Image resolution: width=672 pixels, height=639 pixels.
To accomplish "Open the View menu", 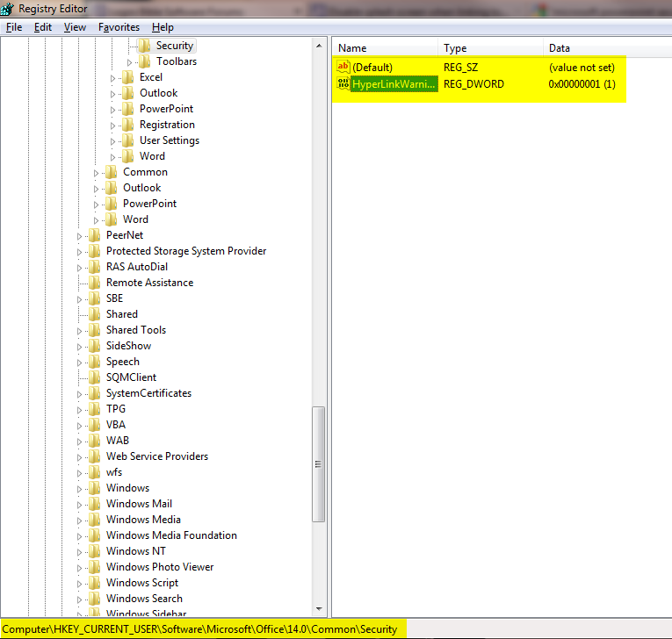I will click(75, 27).
